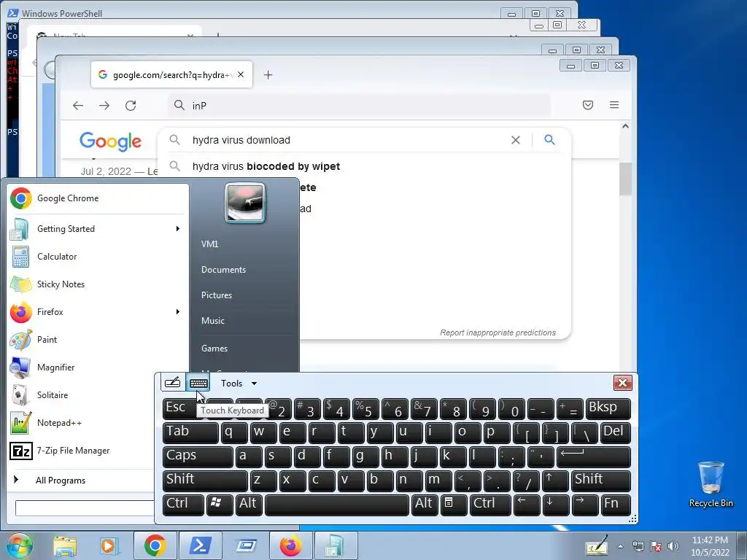
Task: Launch Firefox from Start menu list
Action: coord(98,312)
